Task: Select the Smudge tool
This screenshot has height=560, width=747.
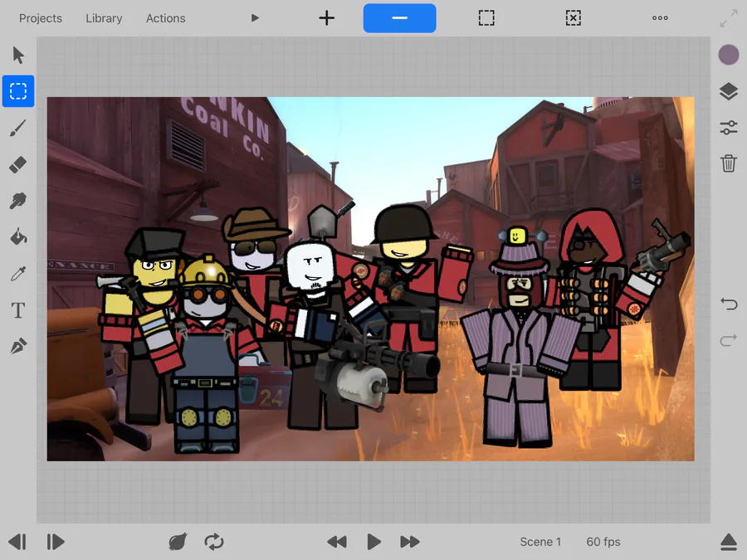Action: click(x=18, y=201)
